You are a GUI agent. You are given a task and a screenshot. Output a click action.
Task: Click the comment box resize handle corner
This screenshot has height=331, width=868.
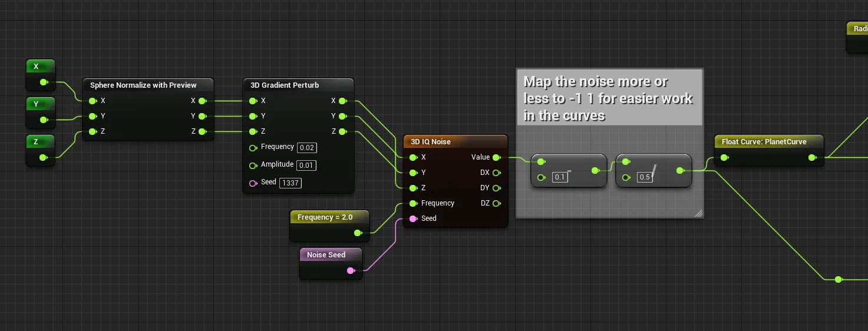(698, 214)
